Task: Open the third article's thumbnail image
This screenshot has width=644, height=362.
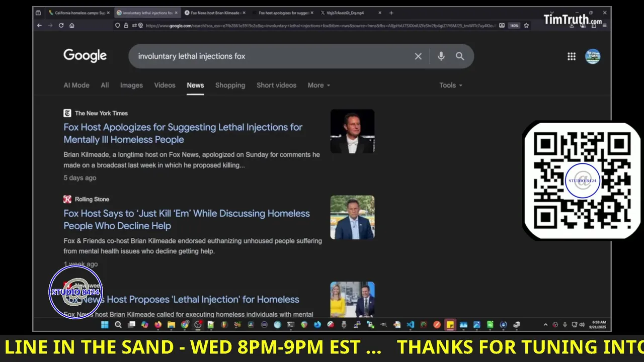Action: click(x=352, y=299)
